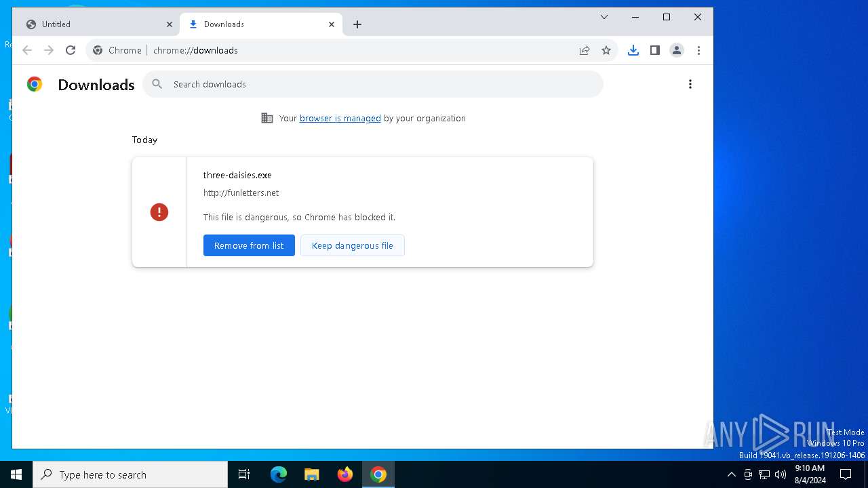
Task: Click the http://funletters.net source link
Action: point(241,192)
